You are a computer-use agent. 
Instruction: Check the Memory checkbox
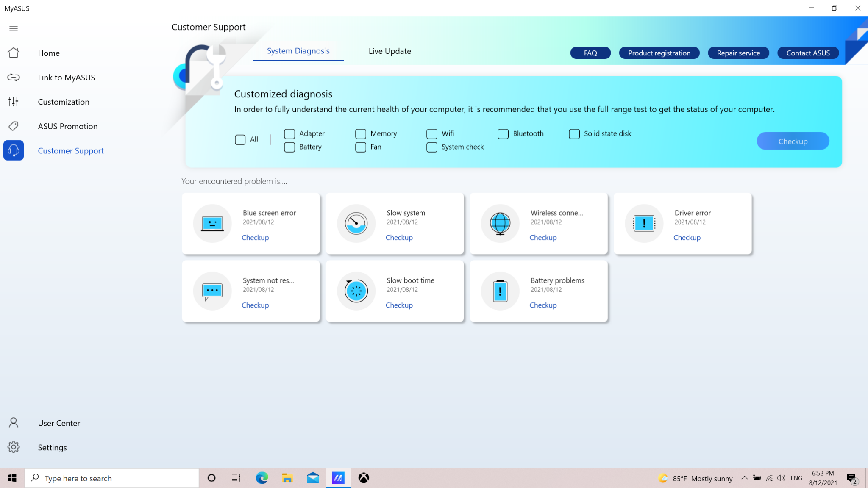(361, 134)
